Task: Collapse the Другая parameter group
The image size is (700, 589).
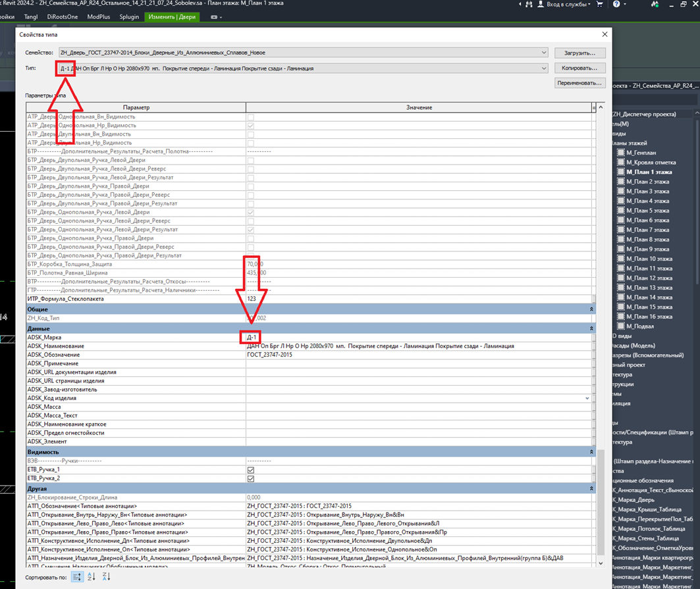Action: (591, 488)
